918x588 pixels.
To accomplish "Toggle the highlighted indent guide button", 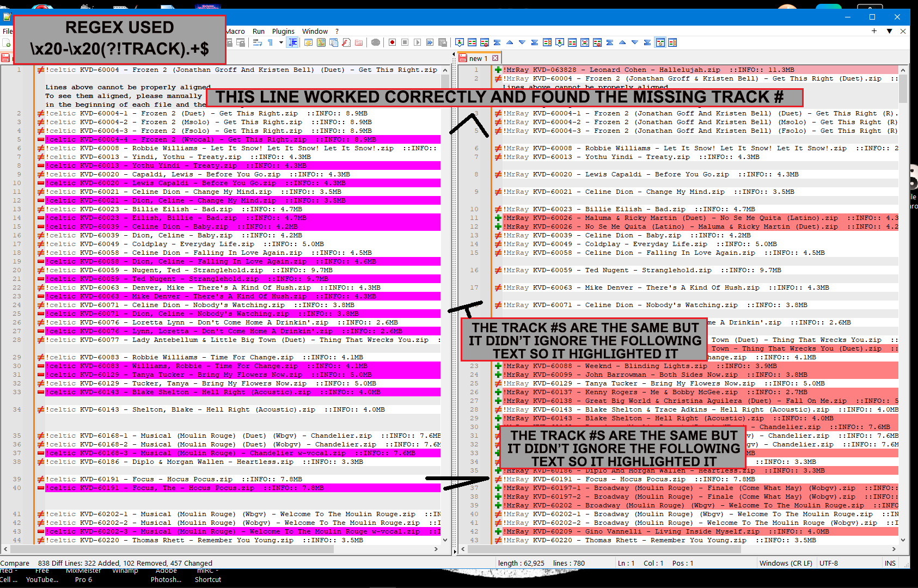I will tap(293, 42).
